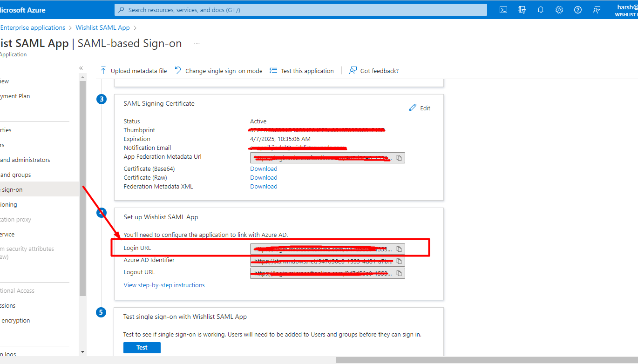The image size is (638, 364).
Task: Open the 'encryption' left menu item
Action: pos(15,320)
